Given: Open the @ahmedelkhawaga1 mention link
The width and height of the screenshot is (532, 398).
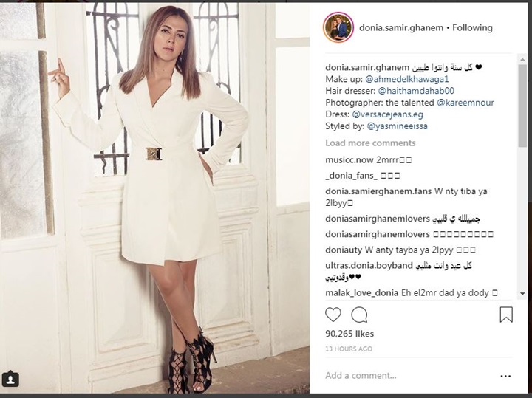Looking at the screenshot, I should (x=407, y=79).
